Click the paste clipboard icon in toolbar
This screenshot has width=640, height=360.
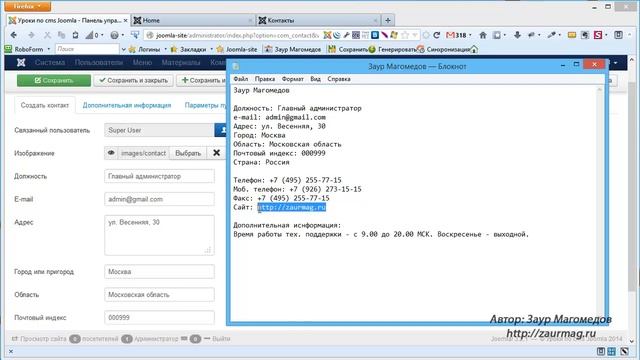(75, 35)
